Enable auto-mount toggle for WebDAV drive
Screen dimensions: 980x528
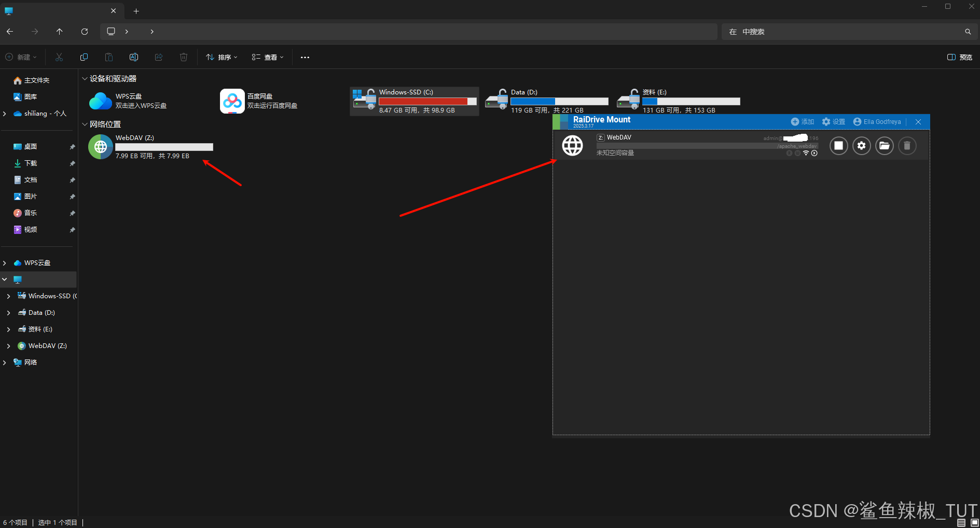click(814, 153)
